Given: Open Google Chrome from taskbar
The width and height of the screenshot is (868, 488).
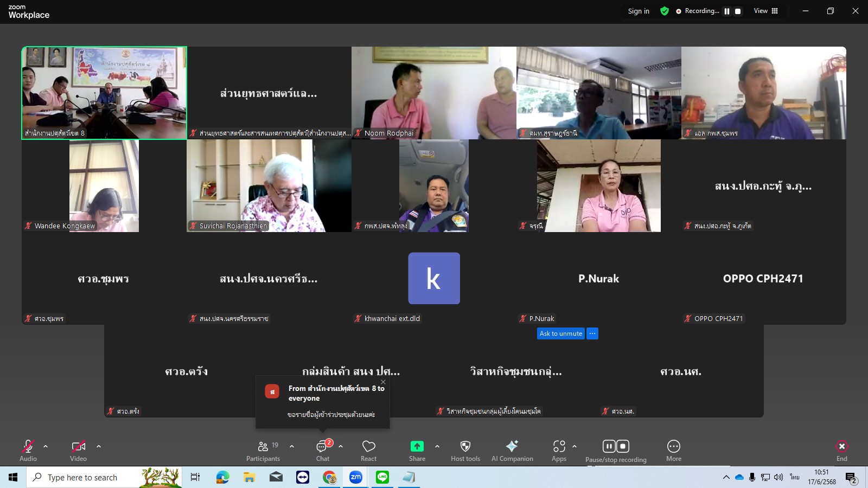Looking at the screenshot, I should 329,477.
